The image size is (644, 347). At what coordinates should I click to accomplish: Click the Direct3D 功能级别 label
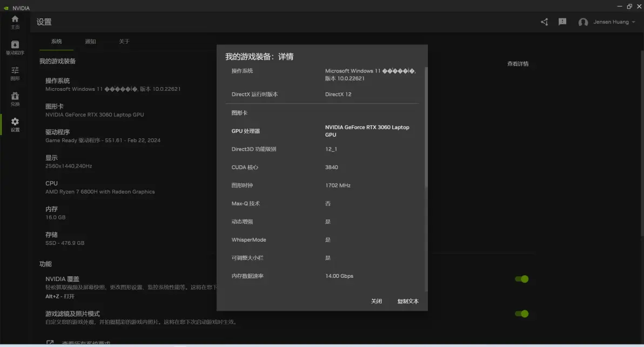pyautogui.click(x=254, y=149)
